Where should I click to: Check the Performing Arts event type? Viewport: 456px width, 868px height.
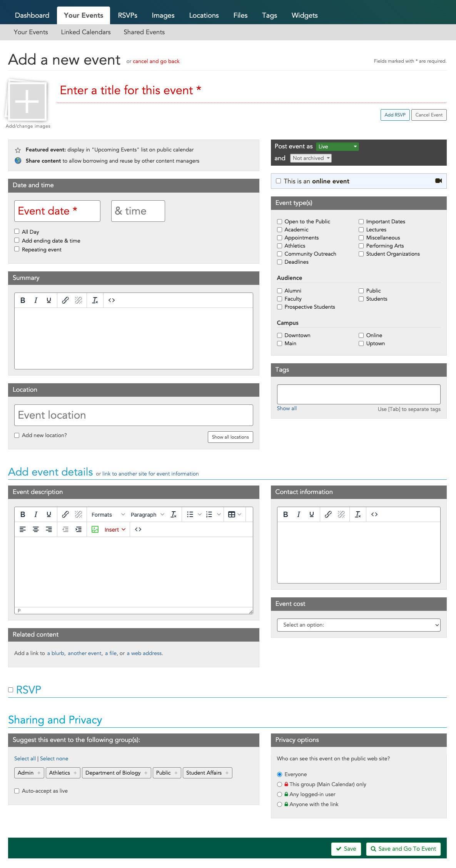361,246
